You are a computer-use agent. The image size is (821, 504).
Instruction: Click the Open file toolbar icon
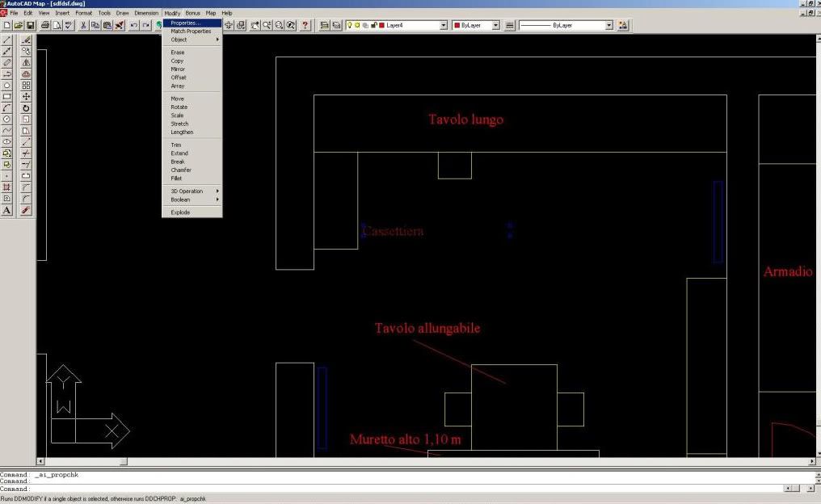coord(19,25)
